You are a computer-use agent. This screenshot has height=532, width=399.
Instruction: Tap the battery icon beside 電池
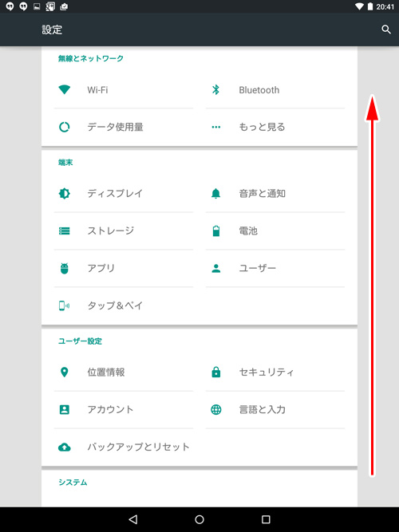click(216, 231)
